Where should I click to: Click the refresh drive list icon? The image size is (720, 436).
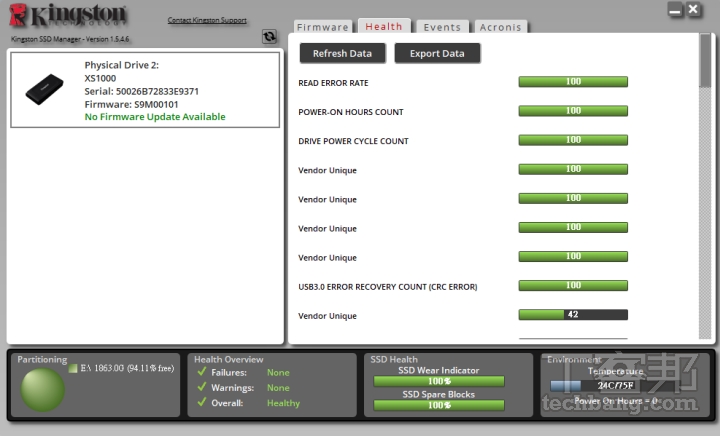[x=270, y=36]
